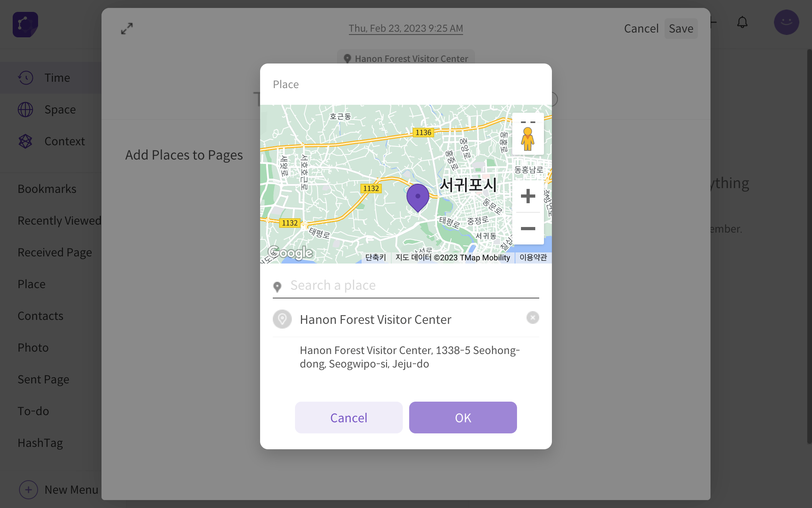This screenshot has height=508, width=812.
Task: Click the purple map pin marker
Action: coord(417,197)
